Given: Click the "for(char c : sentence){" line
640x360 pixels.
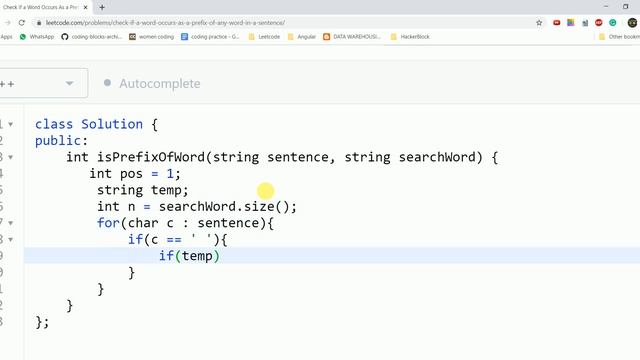Looking at the screenshot, I should pos(185,223).
